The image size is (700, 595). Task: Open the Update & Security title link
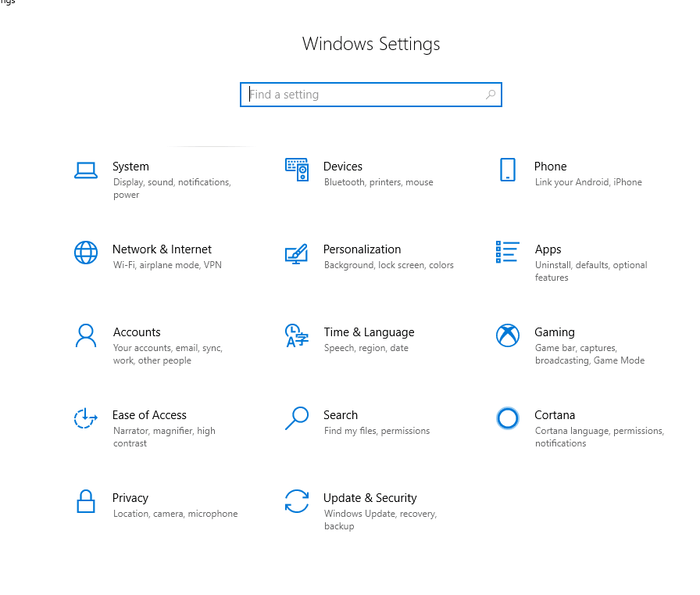pos(370,498)
